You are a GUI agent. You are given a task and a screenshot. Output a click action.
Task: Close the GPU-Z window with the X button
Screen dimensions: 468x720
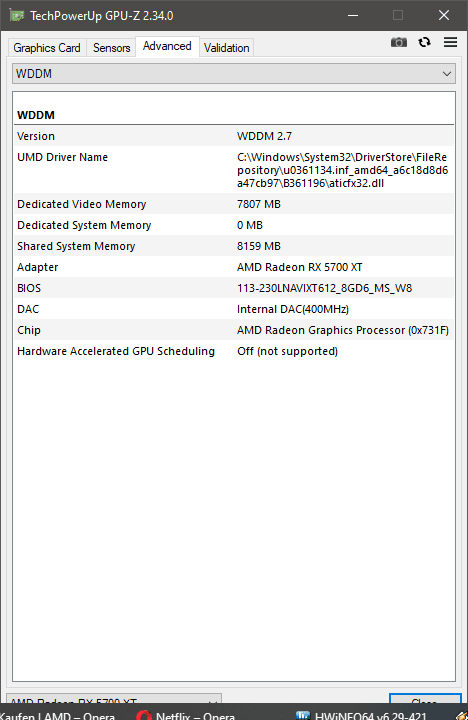click(444, 16)
